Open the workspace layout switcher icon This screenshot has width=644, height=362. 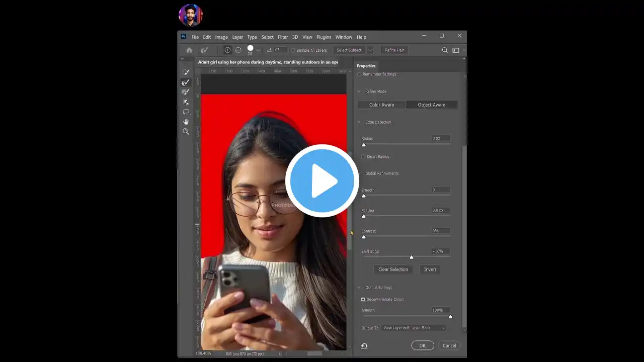(456, 50)
